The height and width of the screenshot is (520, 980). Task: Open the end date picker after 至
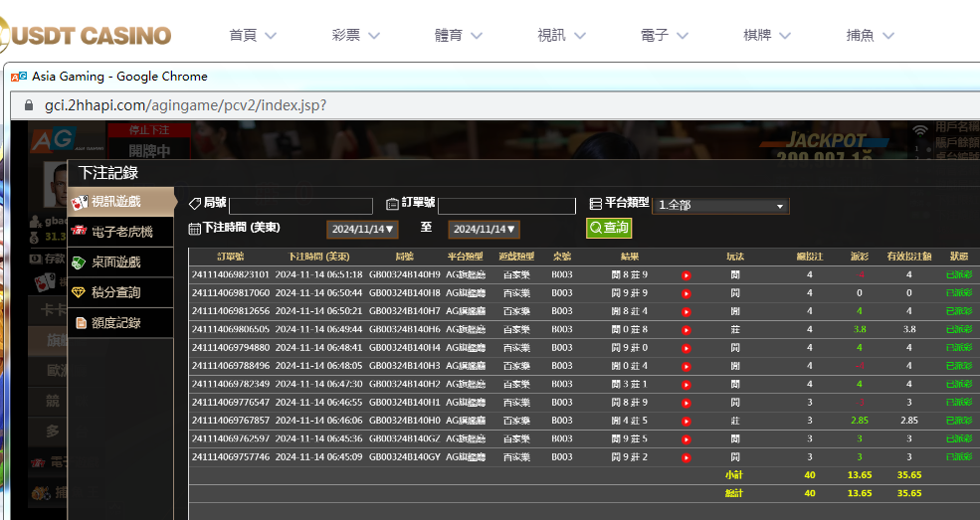click(x=484, y=230)
